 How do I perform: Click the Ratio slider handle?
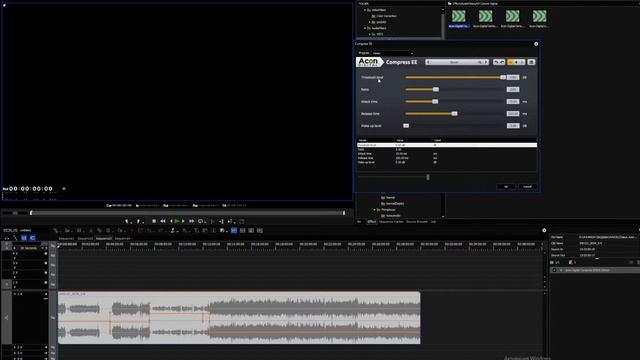click(x=436, y=89)
